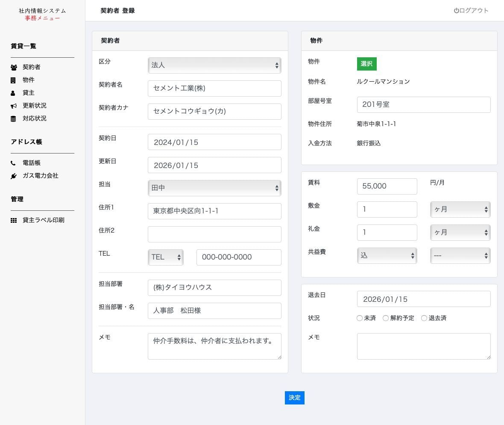Image resolution: width=504 pixels, height=425 pixels.
Task: Submit the form with 決定 button
Action: [x=294, y=398]
